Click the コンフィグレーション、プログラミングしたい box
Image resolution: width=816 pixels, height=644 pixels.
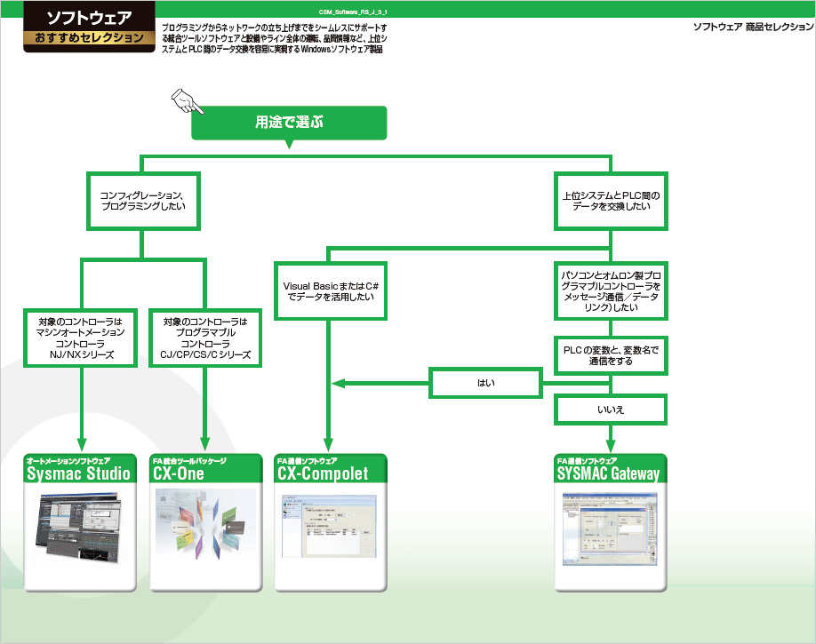[x=143, y=202]
